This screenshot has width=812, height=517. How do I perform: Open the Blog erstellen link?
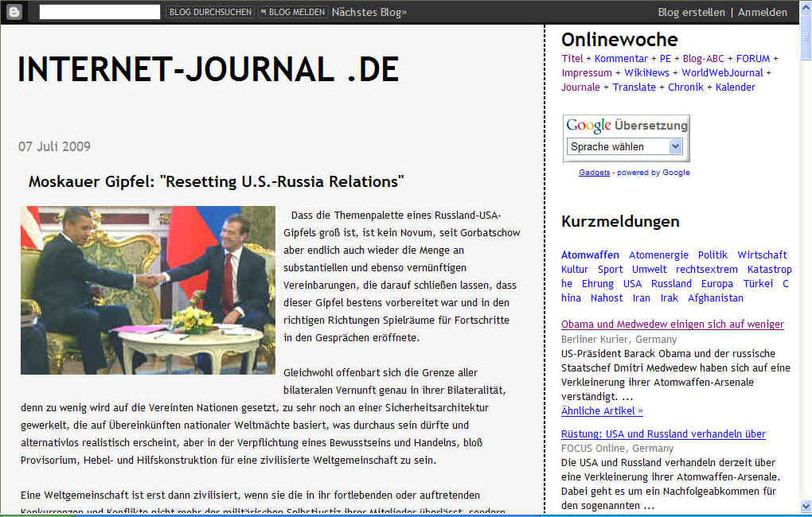(691, 12)
